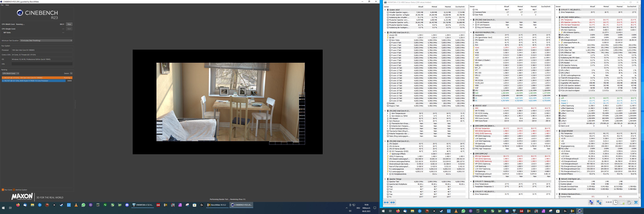The image size is (644, 214).
Task: Expand the Kern-Temperaturen sensor row
Action: 387,113
